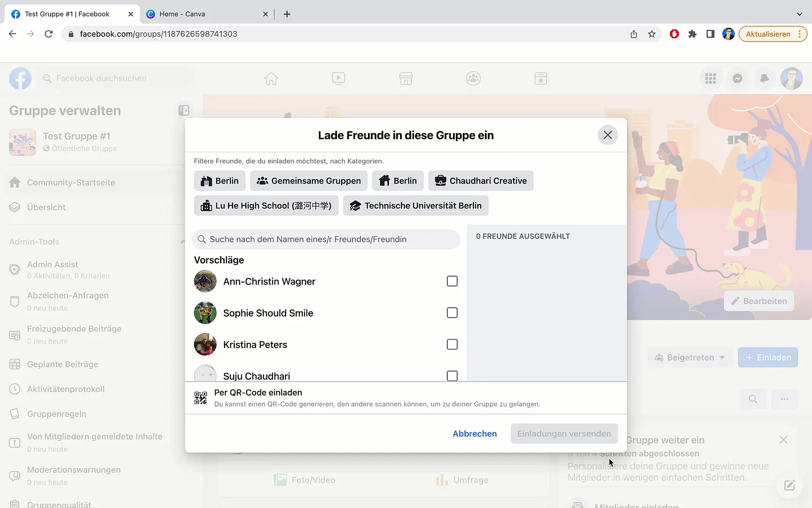This screenshot has height=508, width=812.
Task: Click the Facebook durchsuchen search box
Action: [116, 79]
